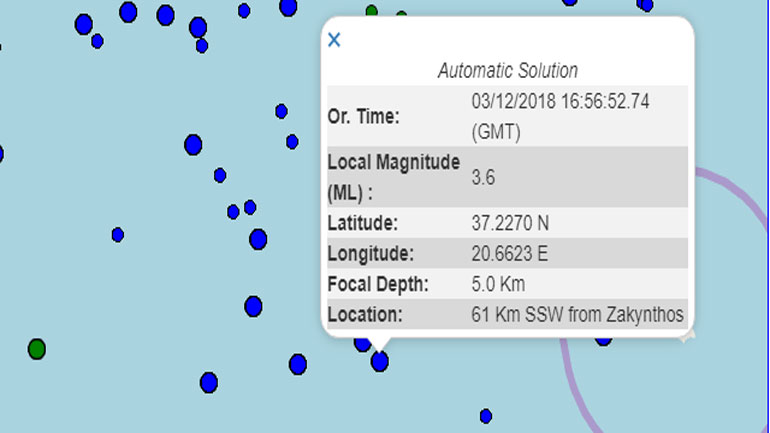
Task: Close the earthquake details popup
Action: pyautogui.click(x=334, y=40)
